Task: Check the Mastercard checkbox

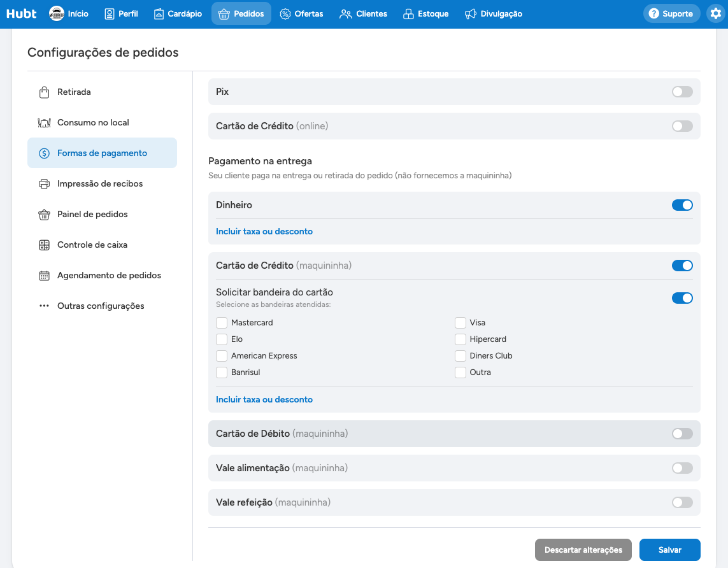Action: (222, 322)
